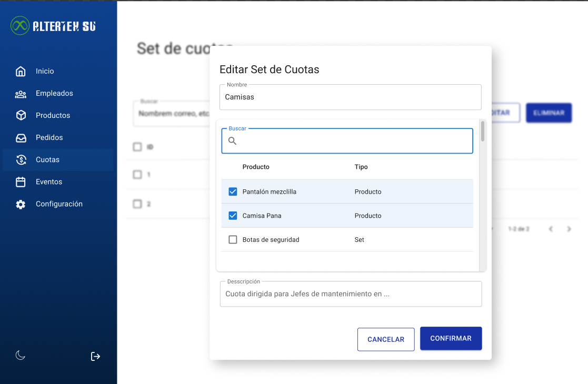Go to previous page arrow in background table

click(x=551, y=229)
